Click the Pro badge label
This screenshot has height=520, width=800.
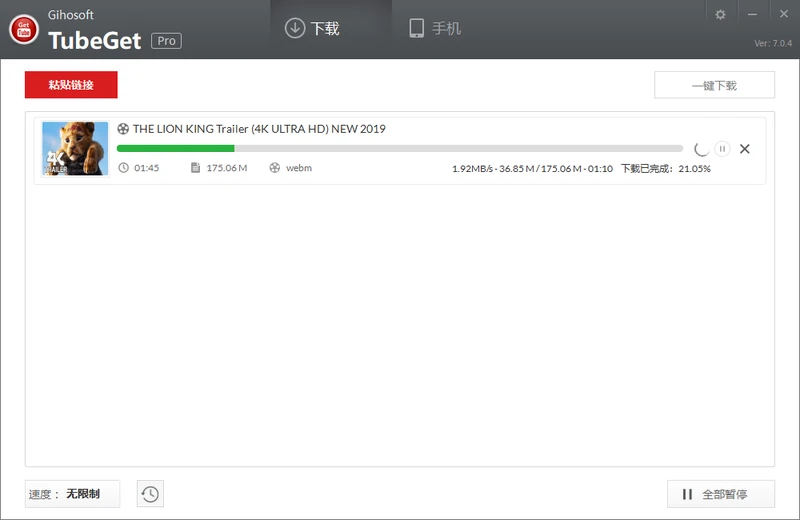point(166,41)
